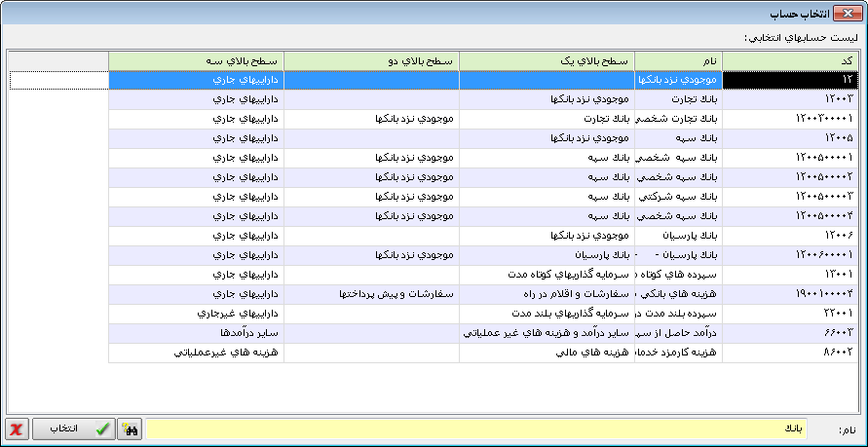Image resolution: width=868 pixels, height=447 pixels.
Task: Click name cell هزينه هاي بانکي
Action: point(679,294)
